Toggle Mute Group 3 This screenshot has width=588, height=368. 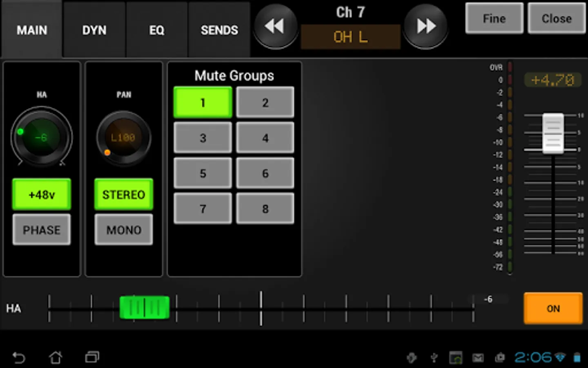(x=203, y=138)
